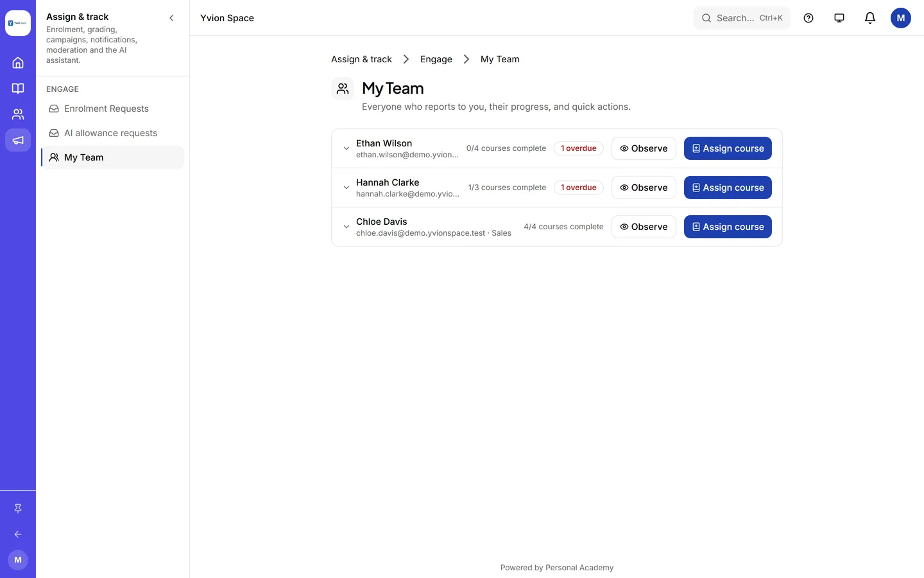Screen dimensions: 924x578
Task: Open AI allowance requests in sidebar
Action: click(113, 133)
